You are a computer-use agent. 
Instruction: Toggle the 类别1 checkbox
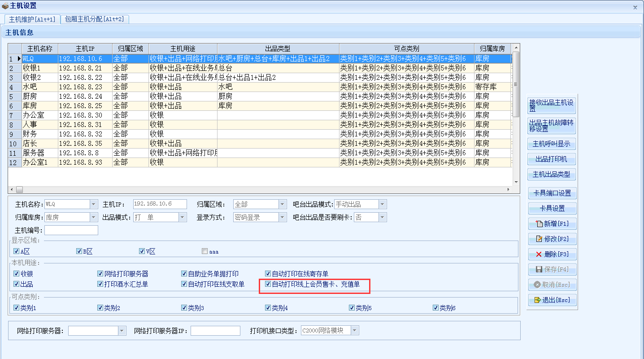click(x=16, y=308)
